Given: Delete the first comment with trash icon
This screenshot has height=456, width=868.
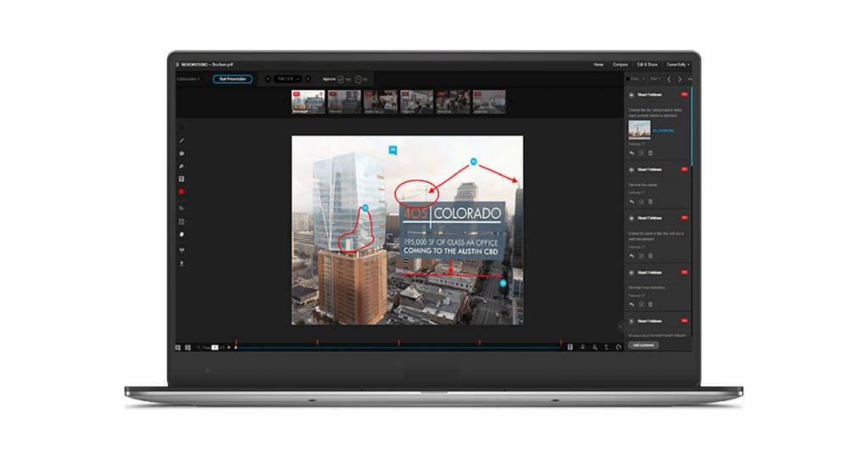Looking at the screenshot, I should pyautogui.click(x=650, y=153).
